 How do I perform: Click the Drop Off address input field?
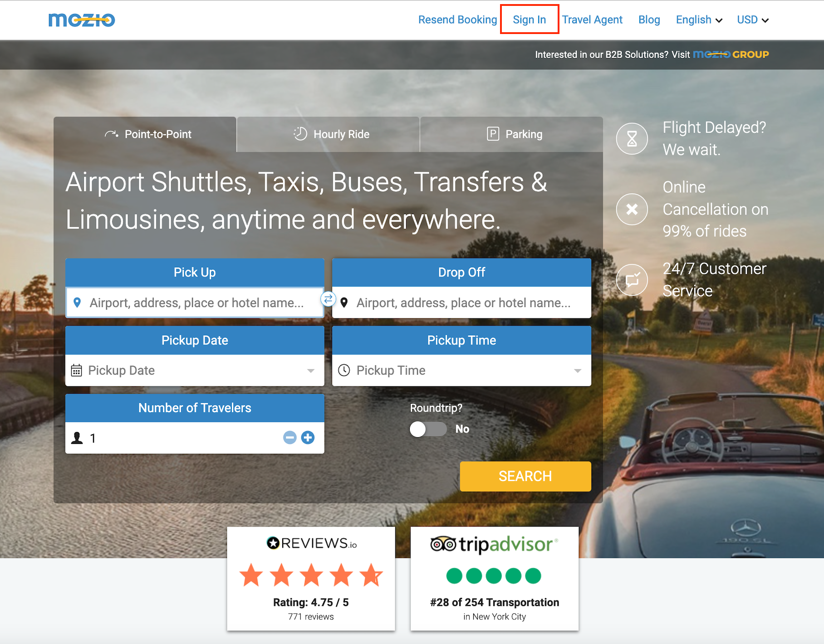[x=461, y=302]
